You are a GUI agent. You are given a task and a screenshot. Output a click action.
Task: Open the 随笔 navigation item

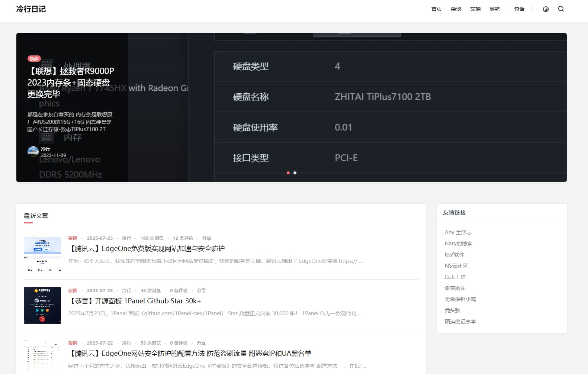pos(494,9)
